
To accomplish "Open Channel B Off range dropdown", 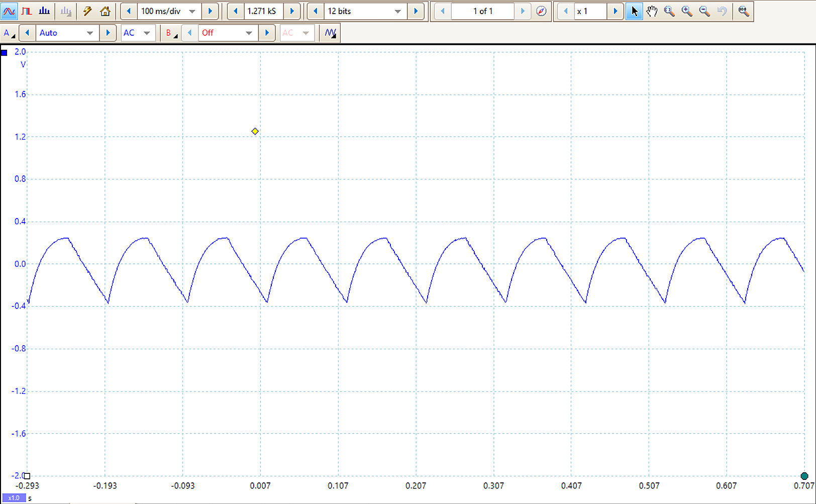I will (x=228, y=33).
